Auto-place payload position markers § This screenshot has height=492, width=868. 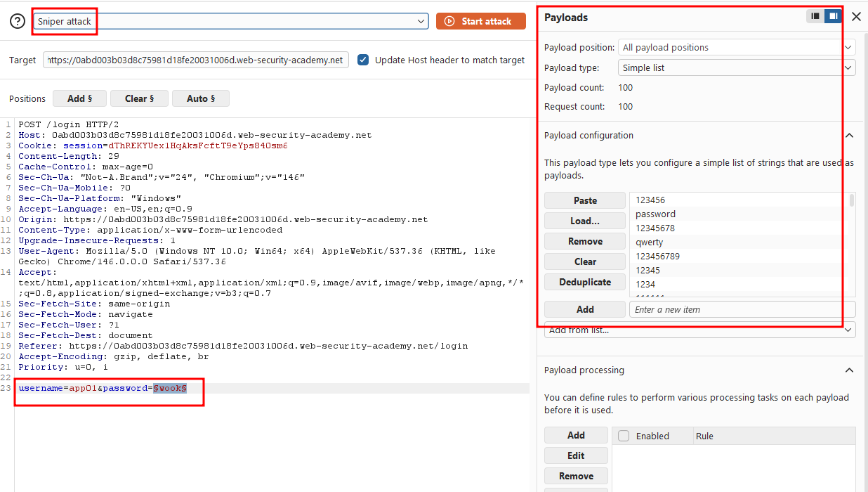click(201, 98)
